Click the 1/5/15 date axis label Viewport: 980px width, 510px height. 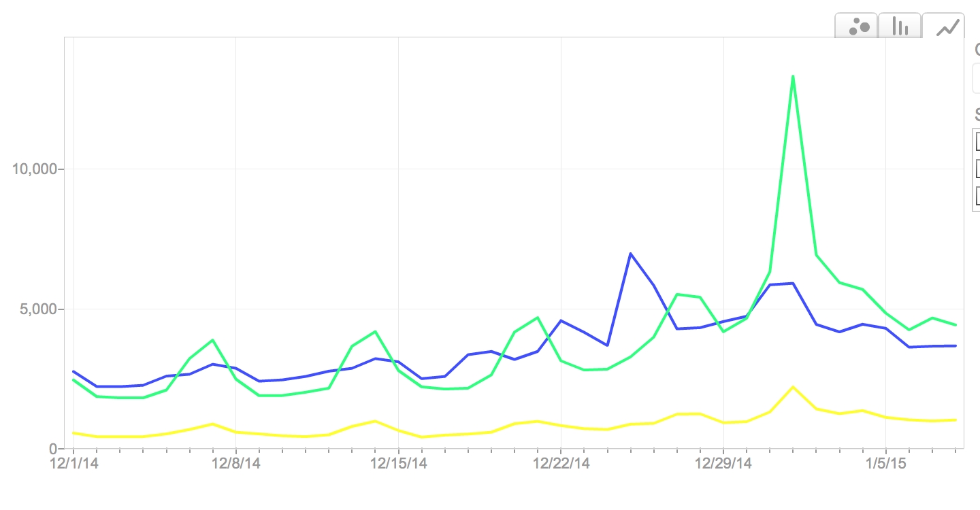pos(885,464)
